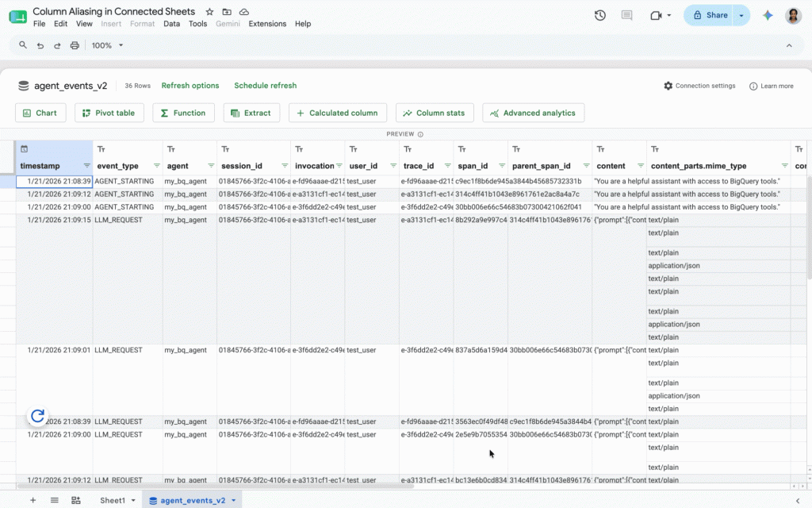Screen dimensions: 812x508
Task: Open the Extensions menu
Action: [x=267, y=24]
